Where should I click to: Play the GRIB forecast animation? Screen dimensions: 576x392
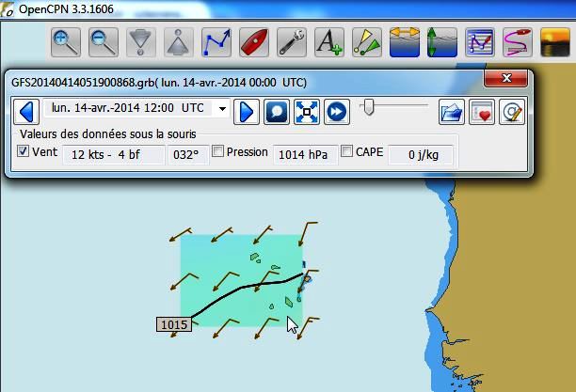pyautogui.click(x=337, y=112)
